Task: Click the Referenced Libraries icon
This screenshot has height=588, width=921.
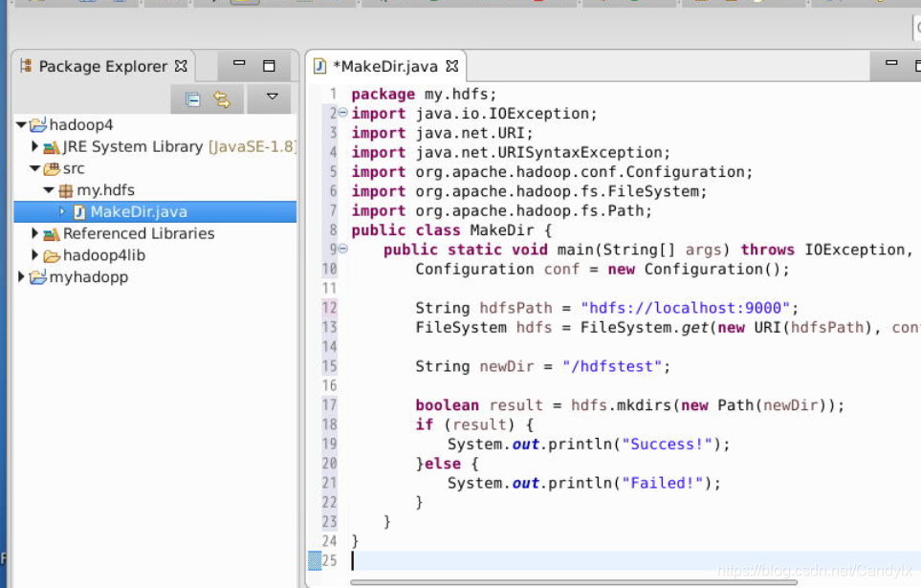Action: click(52, 234)
